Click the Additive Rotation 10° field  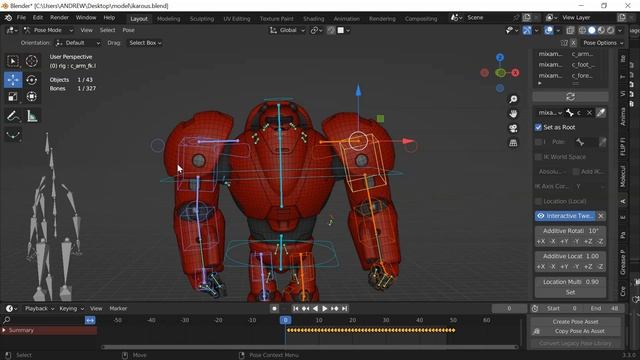click(570, 231)
